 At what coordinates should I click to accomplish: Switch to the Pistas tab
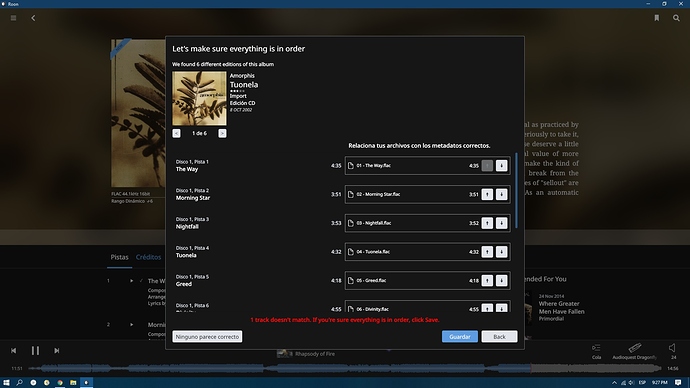[119, 257]
